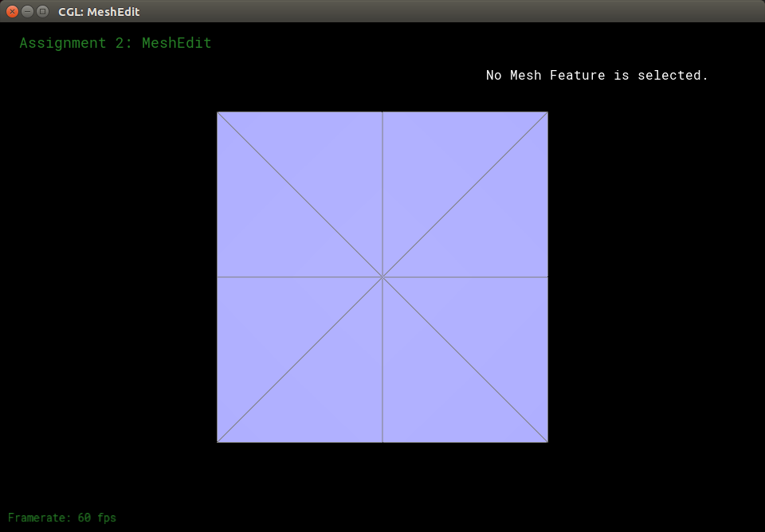This screenshot has width=765, height=532.
Task: Maximize the MeshEdit window
Action: point(42,11)
